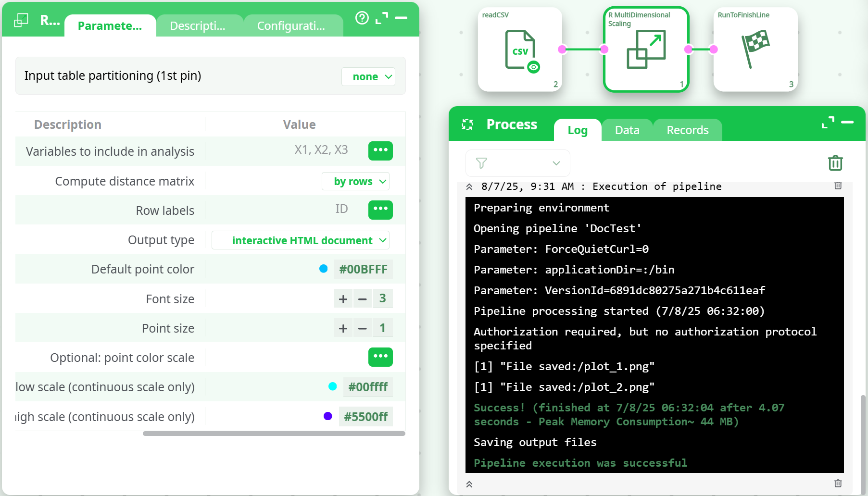The height and width of the screenshot is (496, 868).
Task: Open the Row labels selection button
Action: (380, 210)
